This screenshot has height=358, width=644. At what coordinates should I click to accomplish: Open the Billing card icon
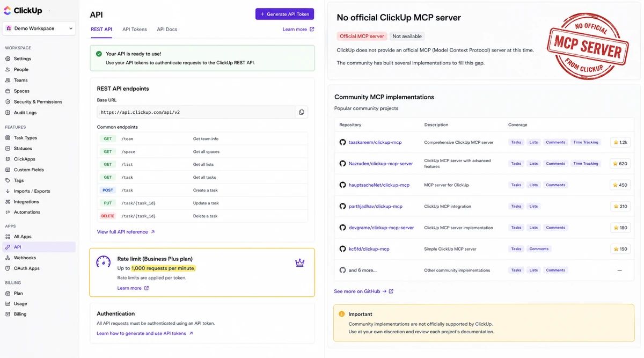[8, 314]
